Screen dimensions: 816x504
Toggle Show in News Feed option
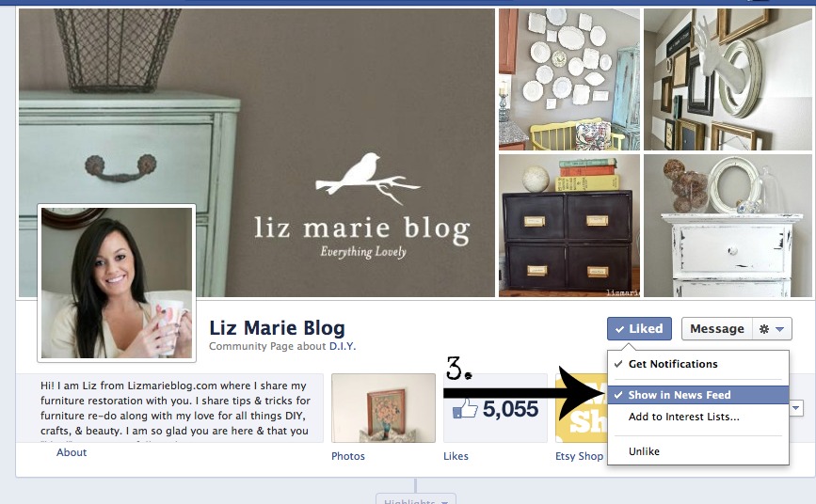[x=697, y=395]
